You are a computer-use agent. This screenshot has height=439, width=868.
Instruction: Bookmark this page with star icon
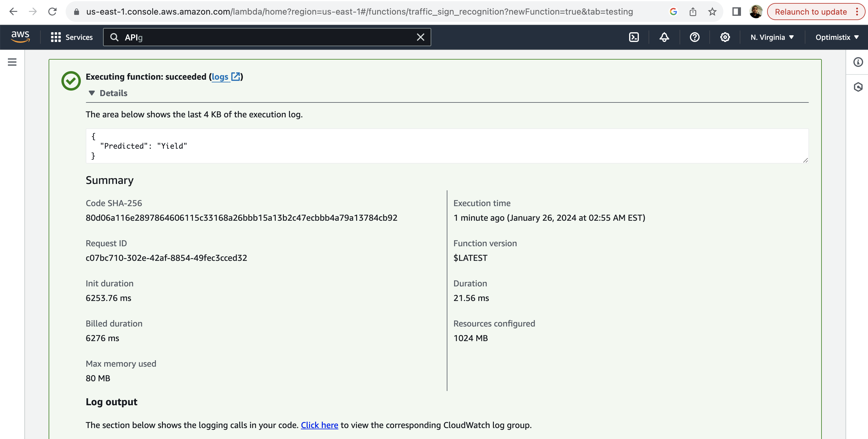[x=712, y=12]
